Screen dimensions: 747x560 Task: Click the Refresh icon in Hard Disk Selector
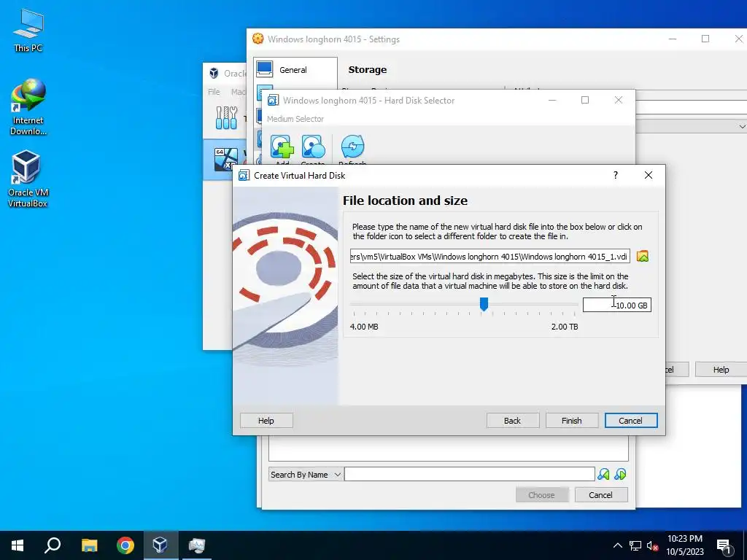click(x=352, y=147)
